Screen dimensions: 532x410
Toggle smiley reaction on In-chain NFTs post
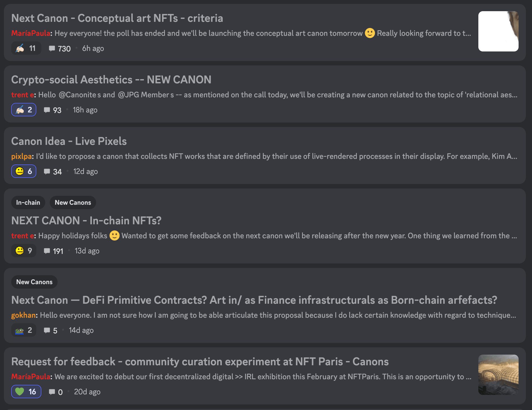pos(24,251)
